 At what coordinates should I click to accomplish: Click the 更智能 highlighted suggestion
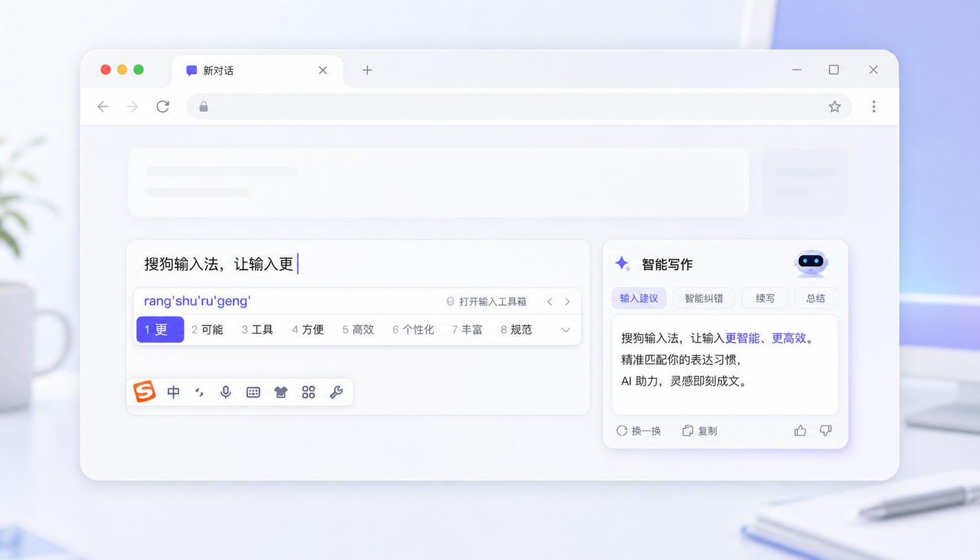[742, 338]
